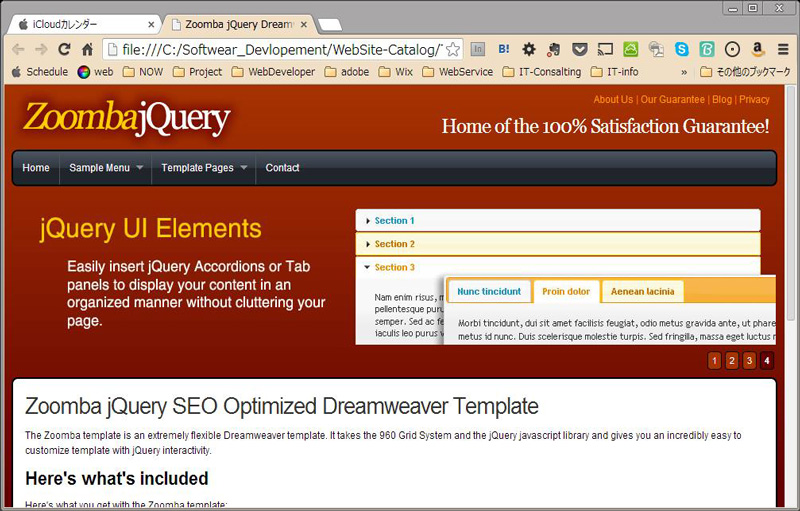
Task: Open the circle-dot extension icon
Action: [x=732, y=49]
